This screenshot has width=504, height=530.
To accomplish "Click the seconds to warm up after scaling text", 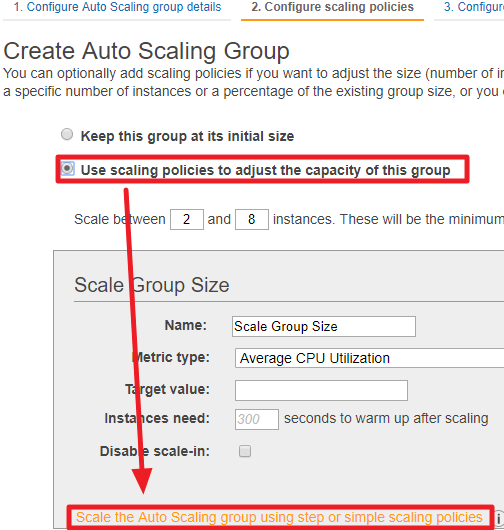I will click(386, 418).
